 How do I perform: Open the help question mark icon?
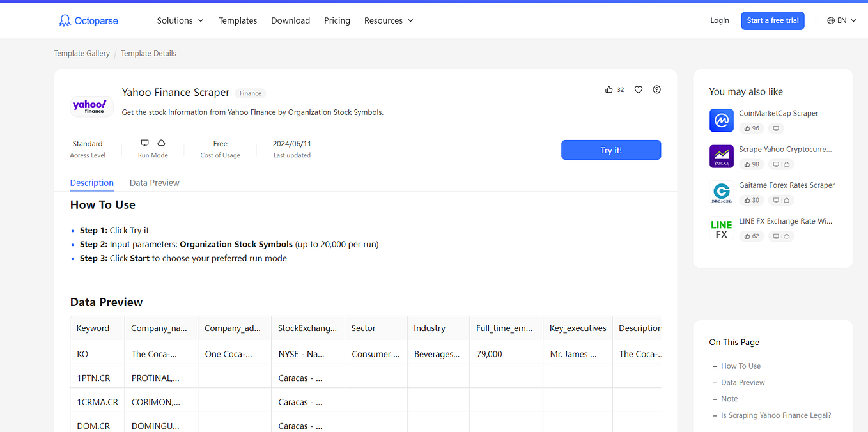[x=656, y=89]
